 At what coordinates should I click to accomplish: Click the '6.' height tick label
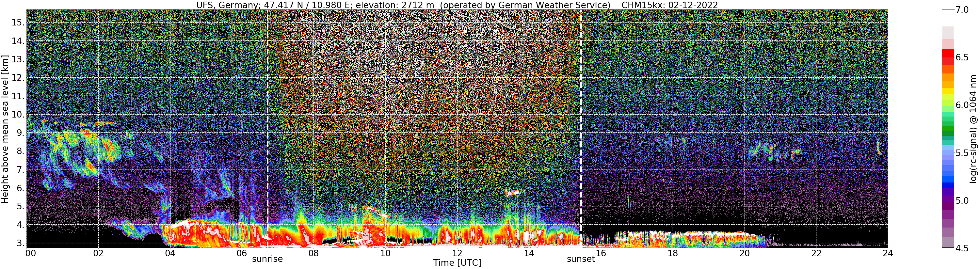point(21,188)
